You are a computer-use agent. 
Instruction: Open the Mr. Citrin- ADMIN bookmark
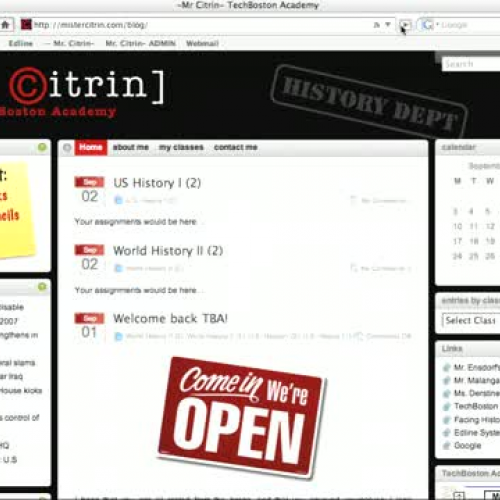coord(140,43)
